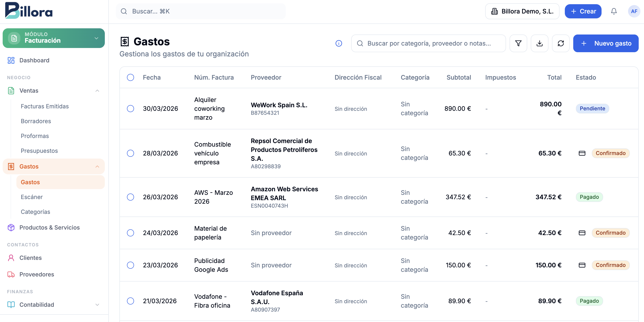Click the filter funnel icon

point(518,43)
